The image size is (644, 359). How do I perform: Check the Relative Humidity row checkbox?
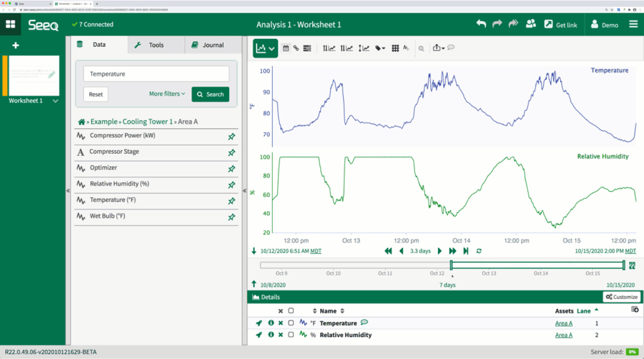tap(291, 335)
